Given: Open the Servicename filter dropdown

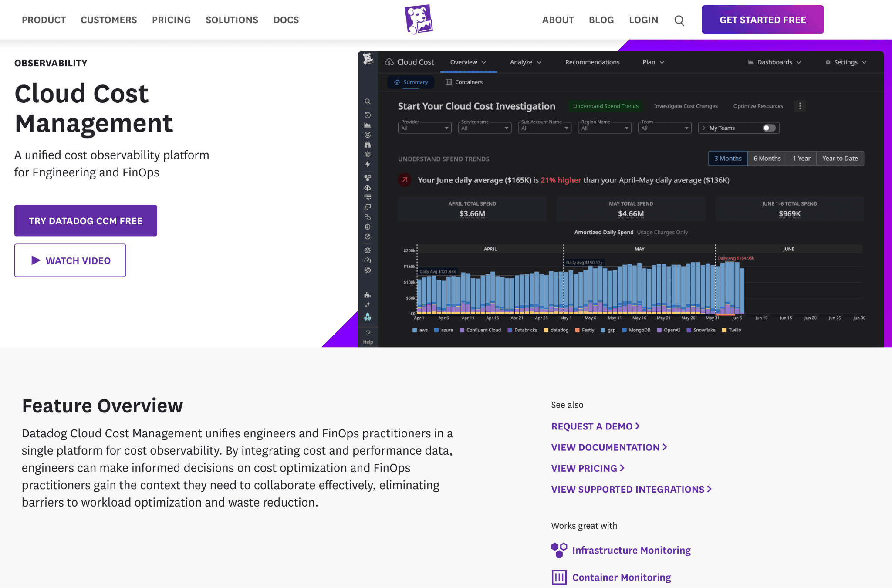Looking at the screenshot, I should point(485,128).
